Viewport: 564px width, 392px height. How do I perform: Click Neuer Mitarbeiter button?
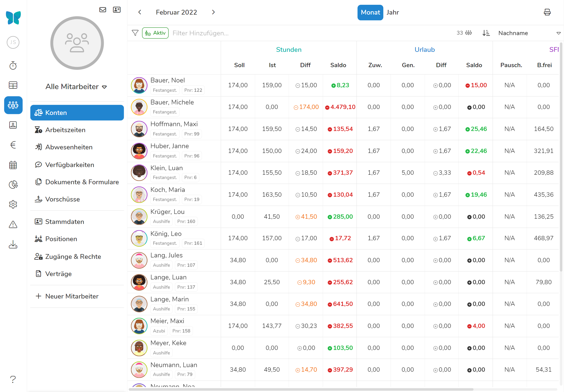(x=72, y=296)
